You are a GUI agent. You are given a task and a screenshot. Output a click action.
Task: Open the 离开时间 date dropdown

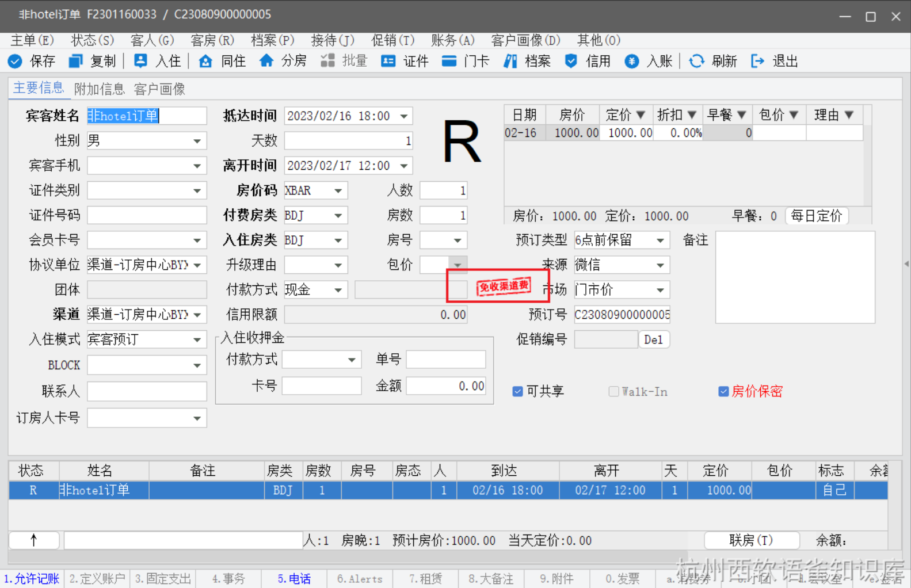point(404,166)
